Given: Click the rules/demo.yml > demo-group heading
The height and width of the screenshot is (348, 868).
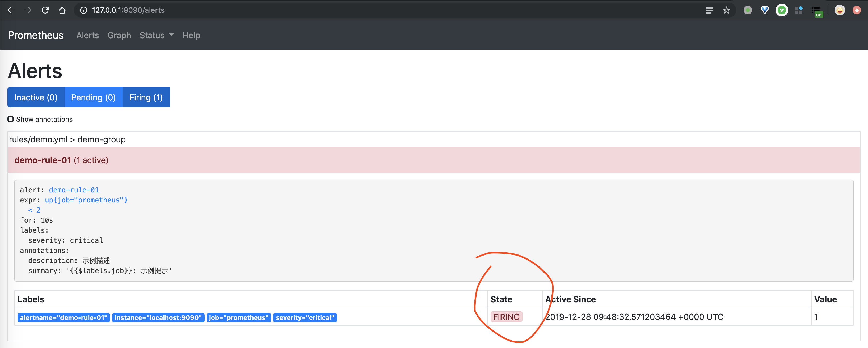Looking at the screenshot, I should [x=68, y=139].
